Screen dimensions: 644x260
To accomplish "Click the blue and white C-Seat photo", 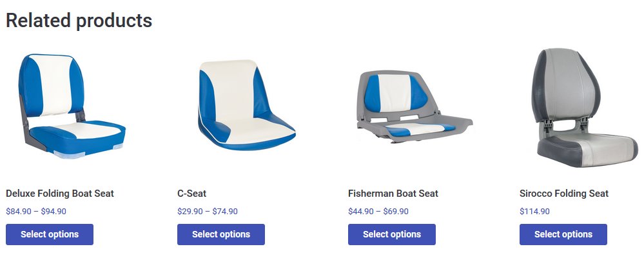I will [246, 105].
